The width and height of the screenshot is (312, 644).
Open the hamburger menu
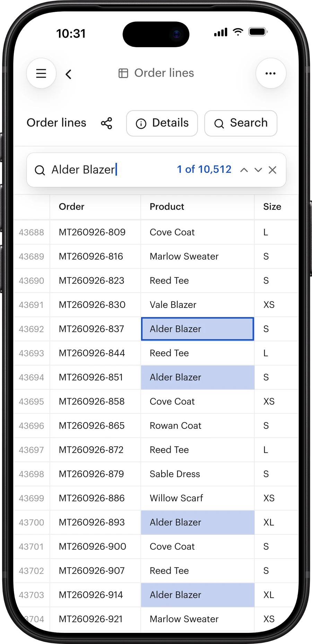pyautogui.click(x=41, y=73)
